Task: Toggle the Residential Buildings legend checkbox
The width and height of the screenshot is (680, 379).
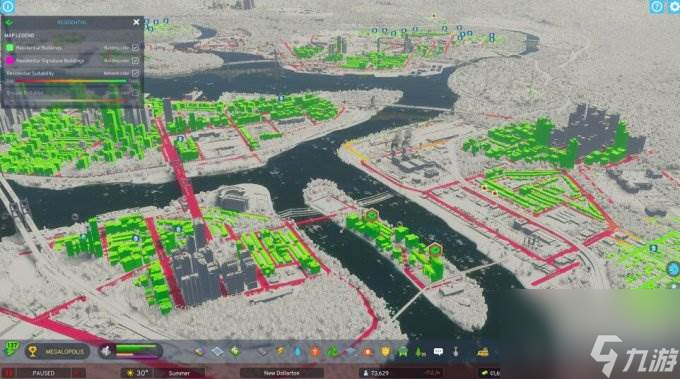Action: pyautogui.click(x=135, y=48)
